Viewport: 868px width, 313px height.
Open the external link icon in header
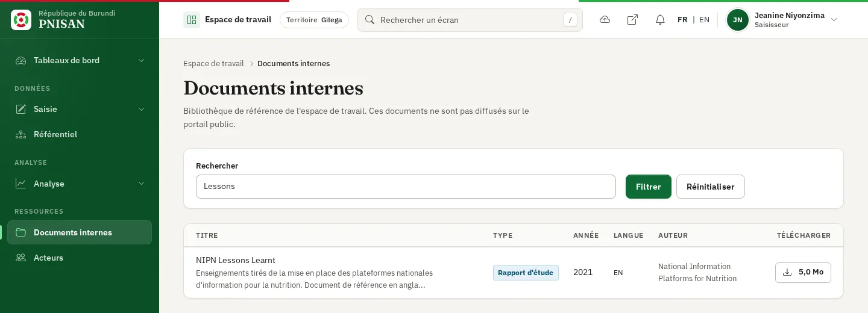[632, 20]
